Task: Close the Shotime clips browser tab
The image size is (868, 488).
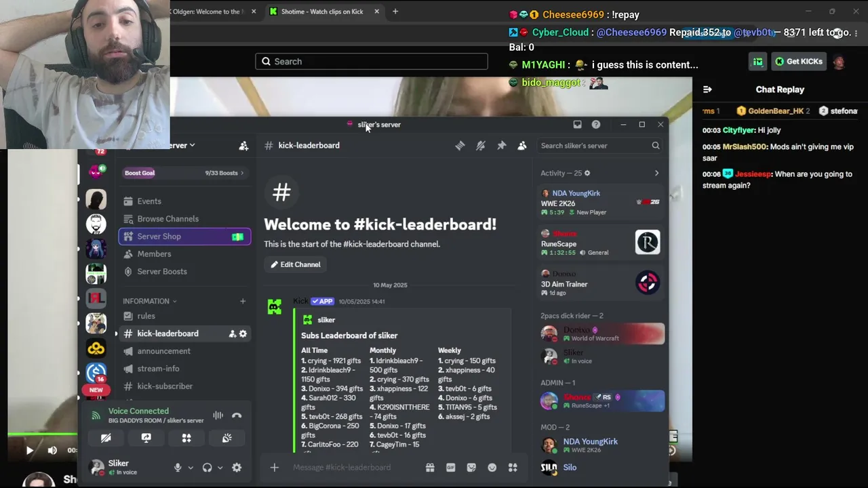Action: pos(376,12)
